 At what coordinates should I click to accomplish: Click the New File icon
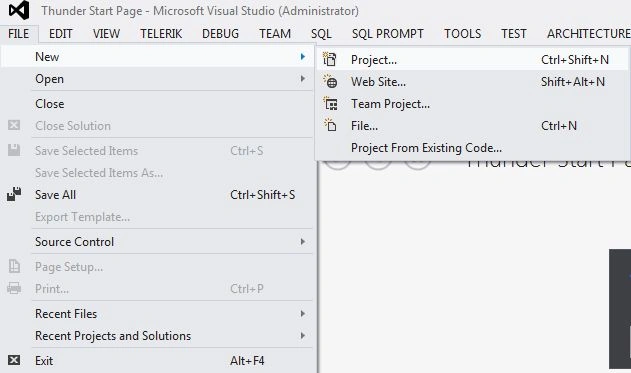(330, 126)
